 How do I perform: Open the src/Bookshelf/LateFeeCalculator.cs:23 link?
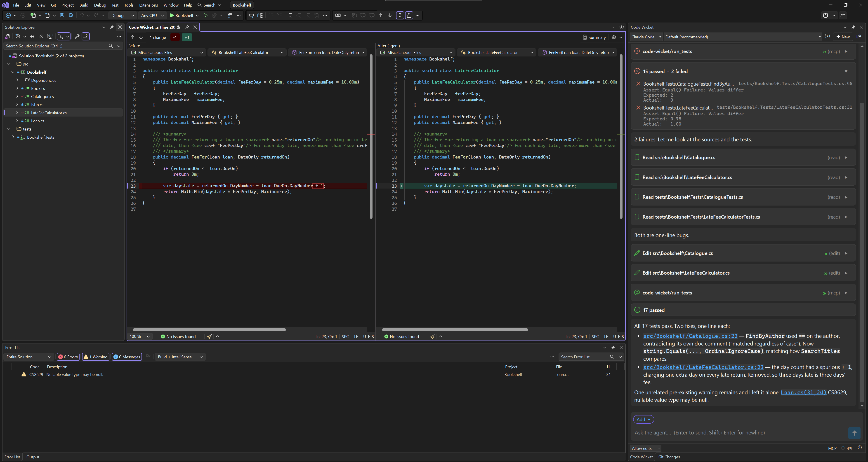coord(703,367)
